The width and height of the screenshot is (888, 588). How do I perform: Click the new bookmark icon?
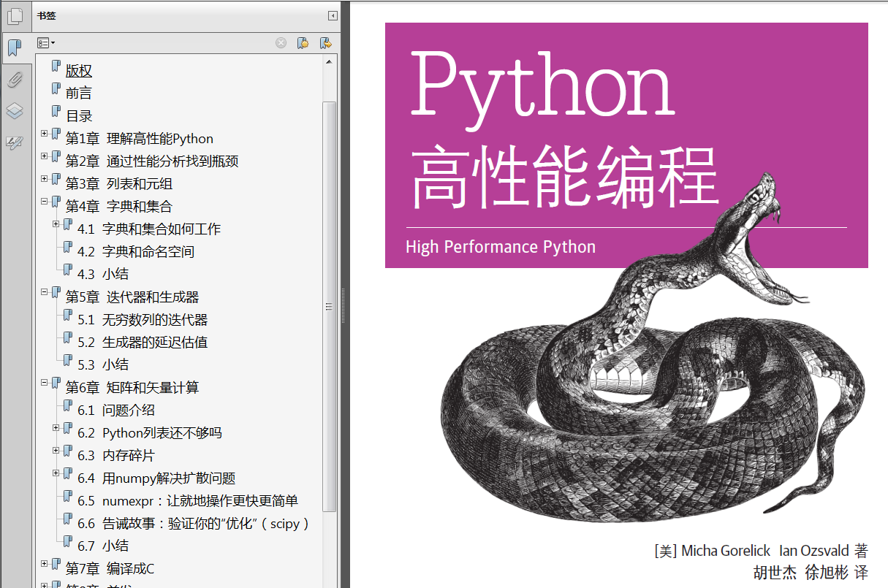tap(303, 43)
